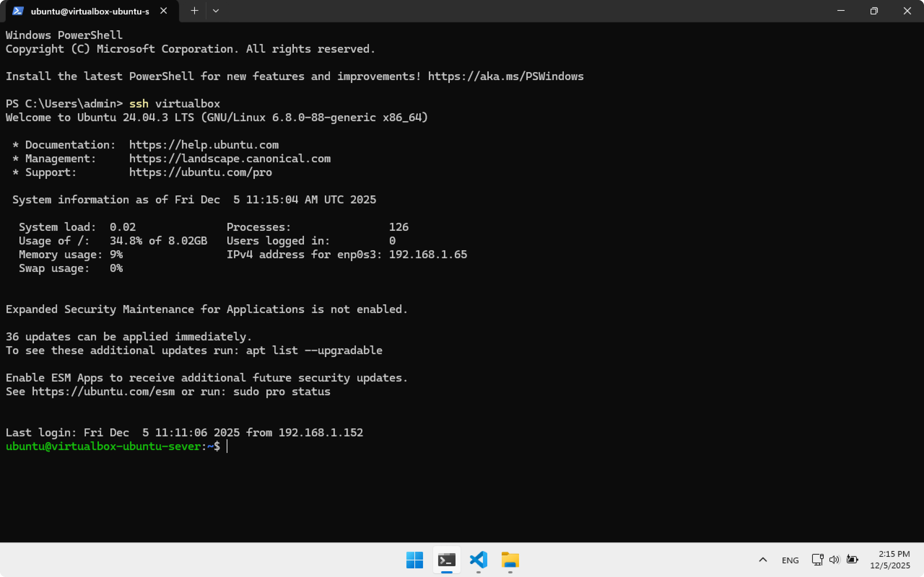Close the ubuntu@virtualbox terminal tab

(164, 11)
